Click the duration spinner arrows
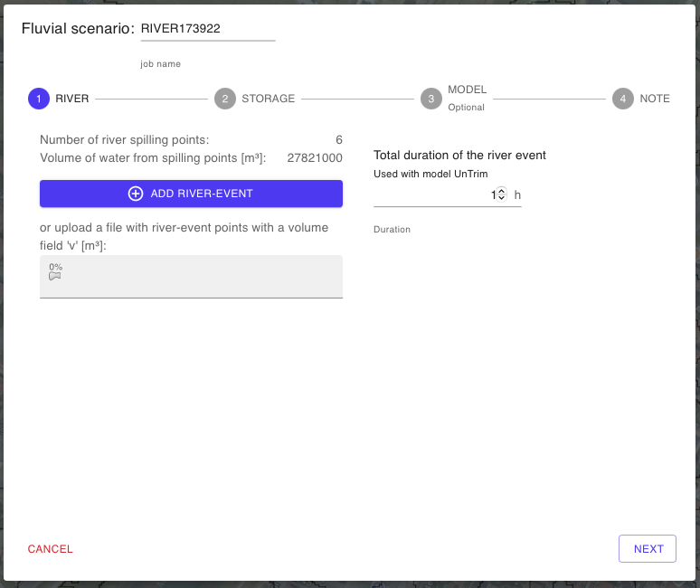This screenshot has height=588, width=700. click(502, 194)
